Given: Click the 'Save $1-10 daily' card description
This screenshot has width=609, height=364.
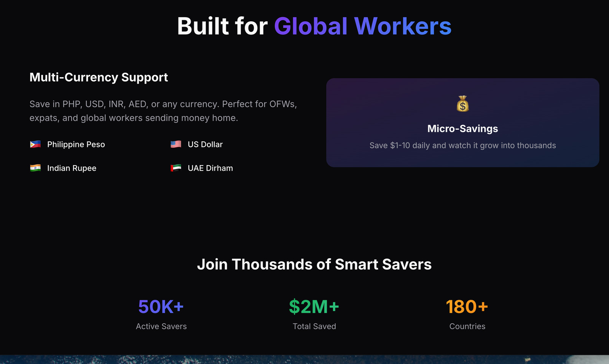Looking at the screenshot, I should pyautogui.click(x=462, y=145).
